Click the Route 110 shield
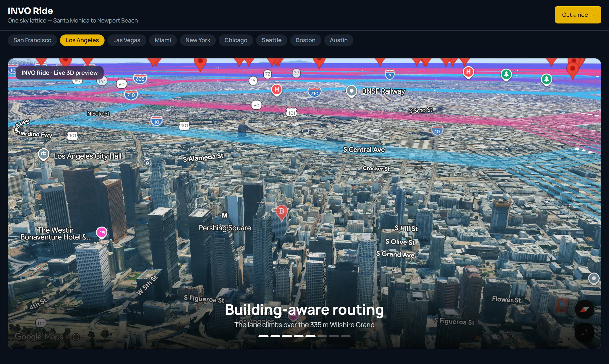This screenshot has width=609, height=364. pos(41,323)
